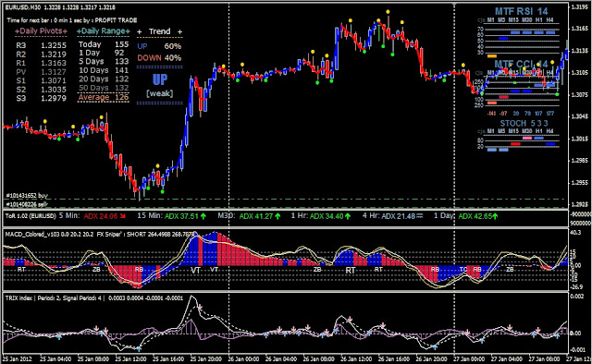Select the R2 pivot value 1.3219

pos(54,55)
